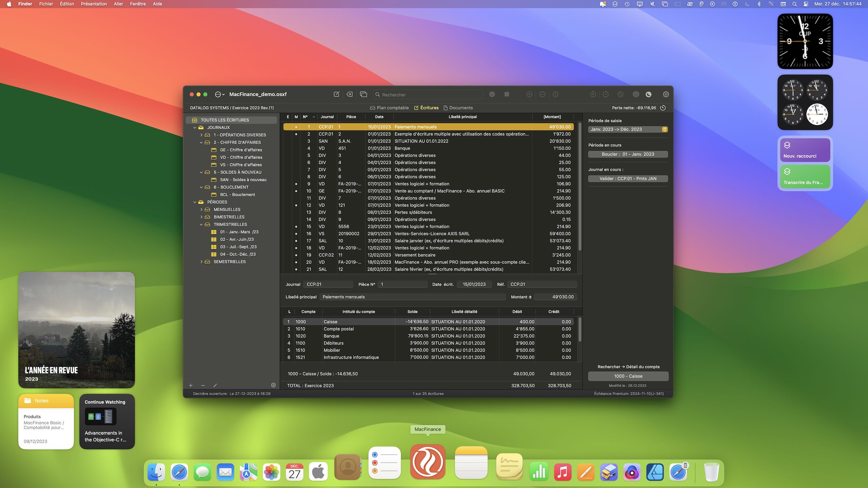Switch to Documents tab
The image size is (868, 488).
click(x=458, y=108)
